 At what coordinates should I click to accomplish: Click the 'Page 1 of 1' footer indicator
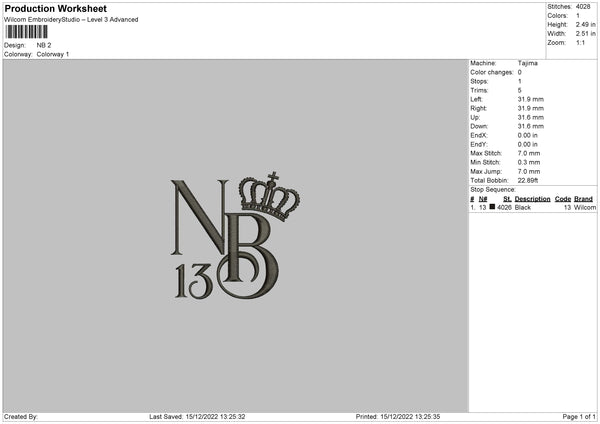coord(579,417)
